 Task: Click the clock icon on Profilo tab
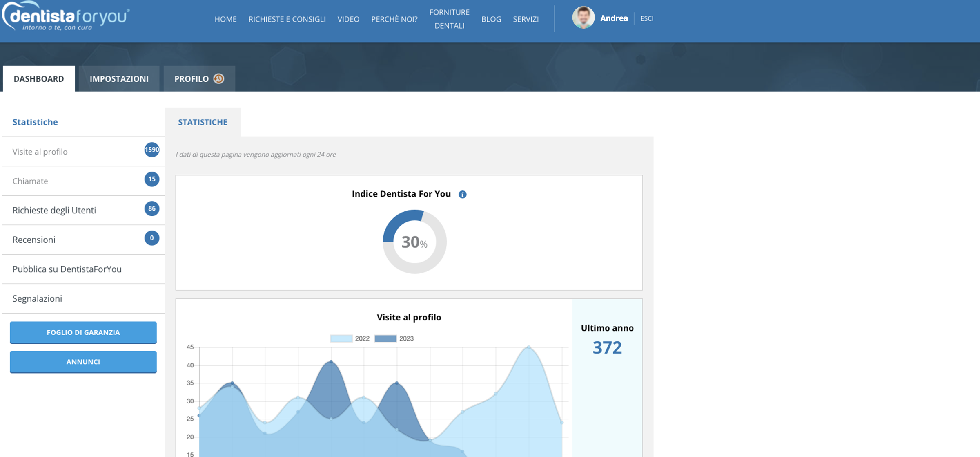219,78
